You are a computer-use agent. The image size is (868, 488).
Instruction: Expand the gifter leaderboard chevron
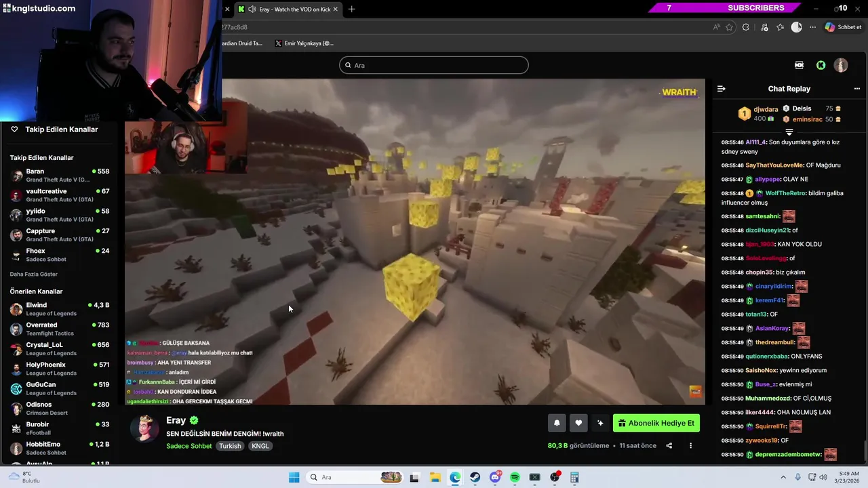(789, 131)
